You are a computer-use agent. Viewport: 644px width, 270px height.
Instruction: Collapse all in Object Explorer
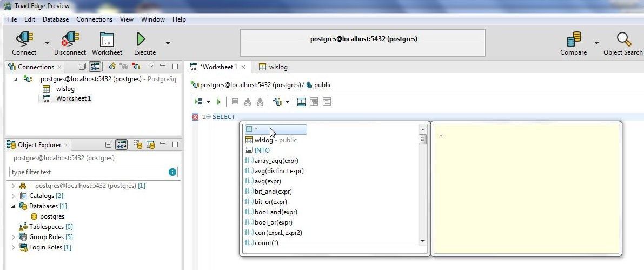[109, 144]
